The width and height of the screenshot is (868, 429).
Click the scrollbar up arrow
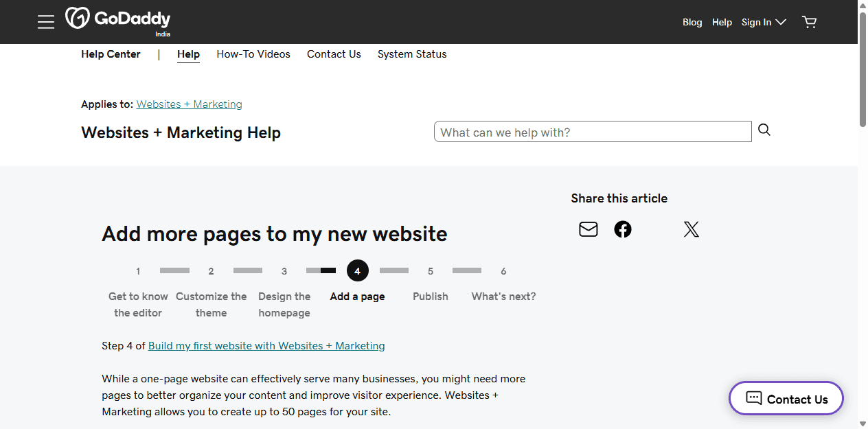863,5
